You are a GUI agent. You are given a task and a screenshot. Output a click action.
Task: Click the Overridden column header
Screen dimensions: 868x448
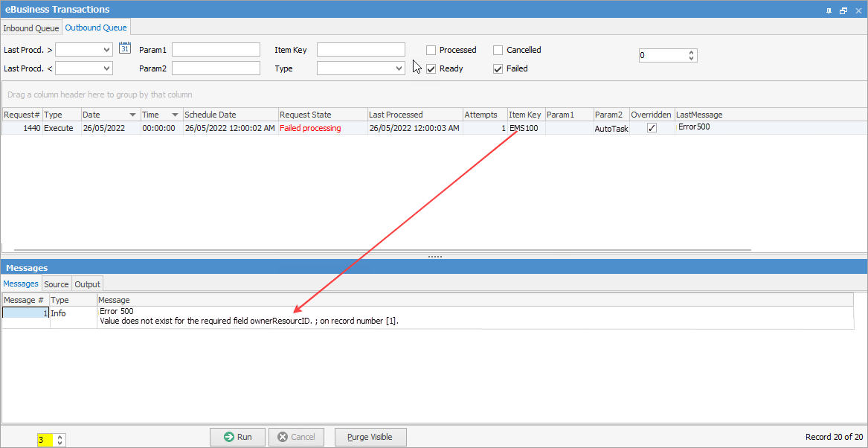point(652,115)
